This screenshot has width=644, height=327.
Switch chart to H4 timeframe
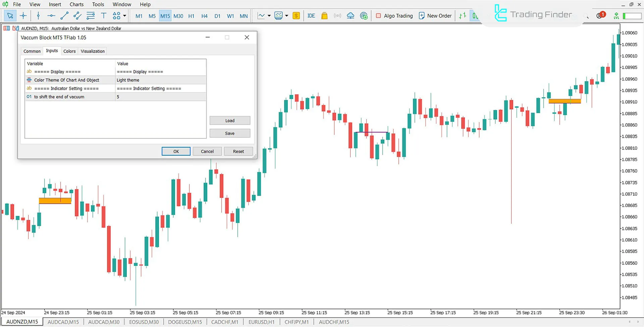click(204, 16)
